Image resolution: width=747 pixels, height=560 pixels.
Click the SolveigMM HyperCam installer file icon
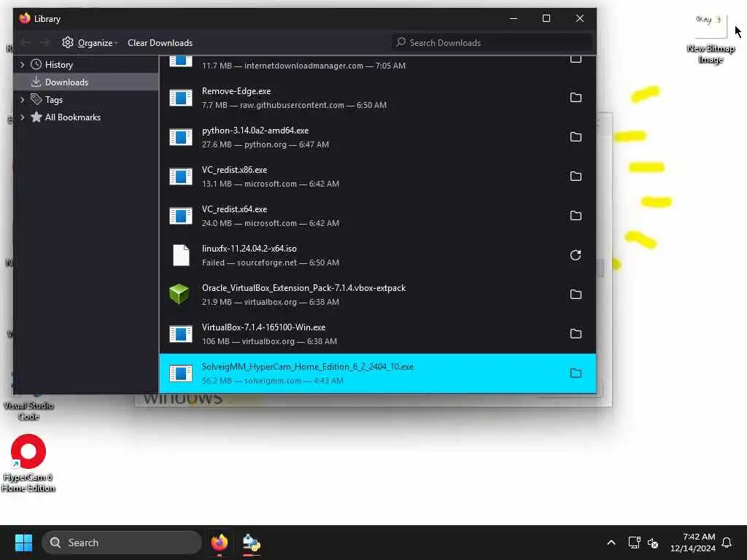point(181,373)
